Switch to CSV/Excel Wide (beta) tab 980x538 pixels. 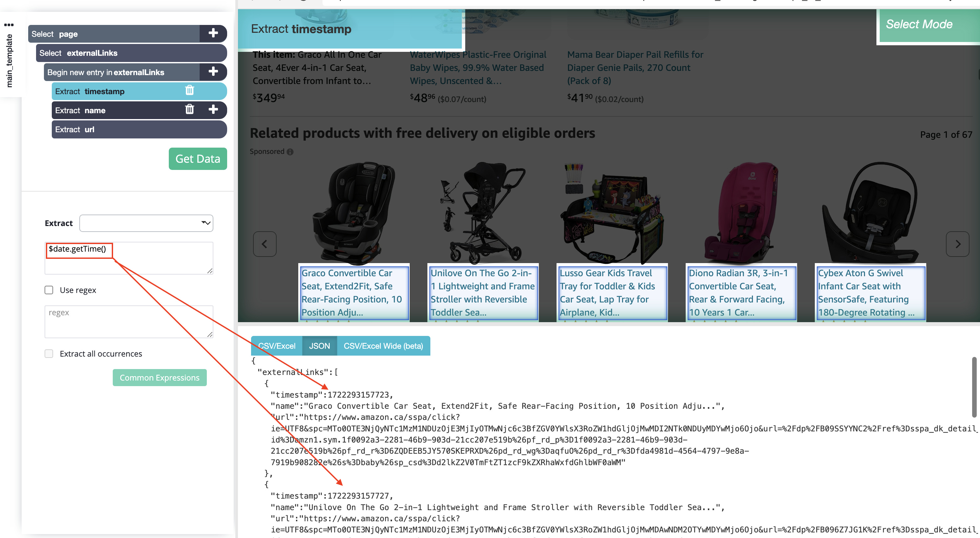(383, 346)
